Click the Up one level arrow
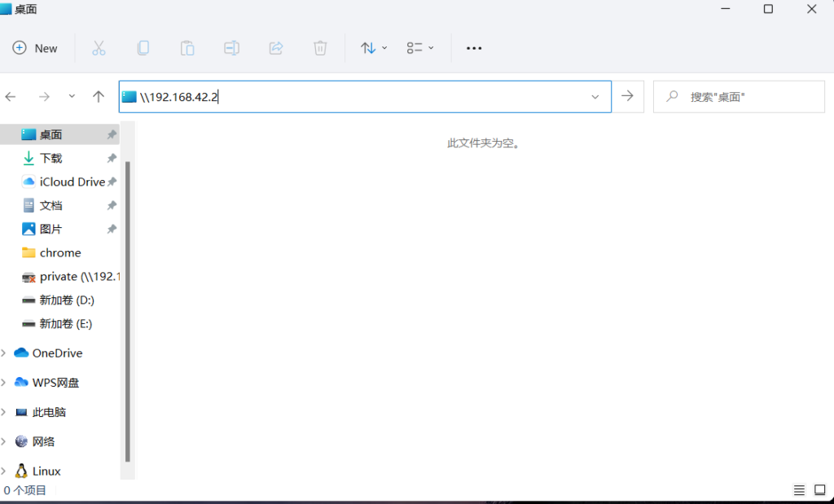This screenshot has height=504, width=834. click(x=99, y=96)
